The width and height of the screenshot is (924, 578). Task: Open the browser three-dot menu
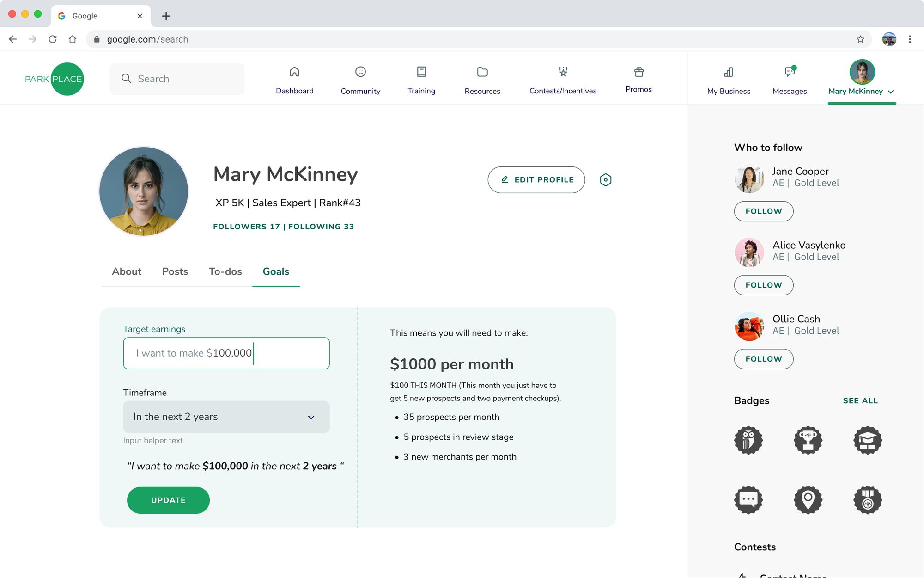(910, 39)
